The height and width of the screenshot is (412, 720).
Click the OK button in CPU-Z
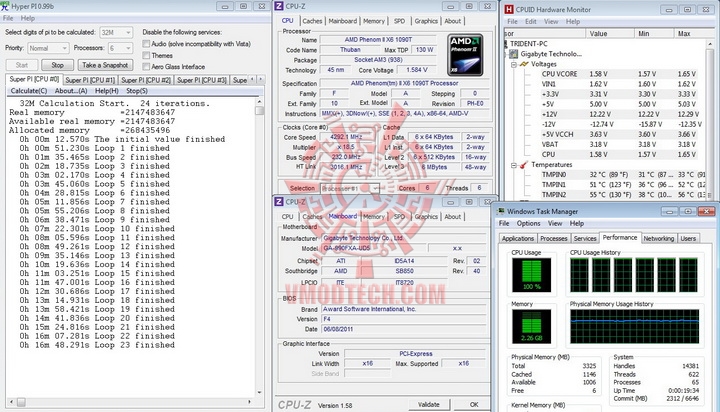pos(474,405)
